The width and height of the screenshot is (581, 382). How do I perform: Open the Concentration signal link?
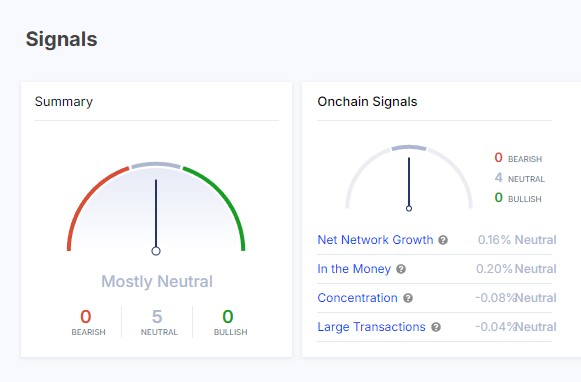(x=357, y=298)
